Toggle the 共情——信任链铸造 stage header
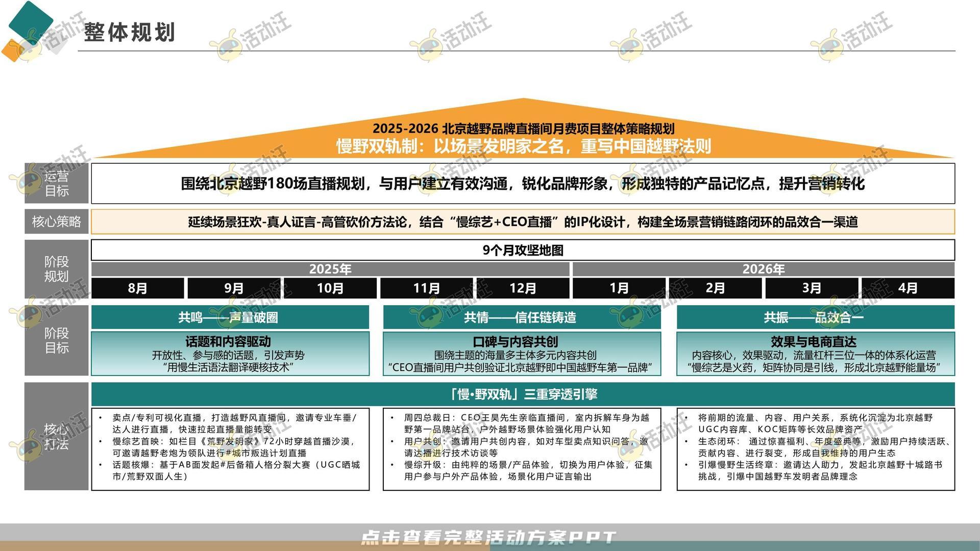This screenshot has width=980, height=551. pos(522,317)
